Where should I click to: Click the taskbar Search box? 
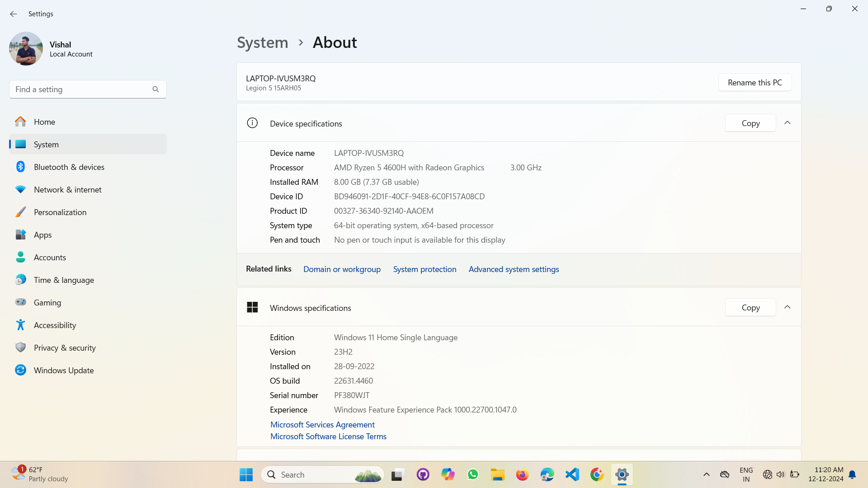pos(322,474)
